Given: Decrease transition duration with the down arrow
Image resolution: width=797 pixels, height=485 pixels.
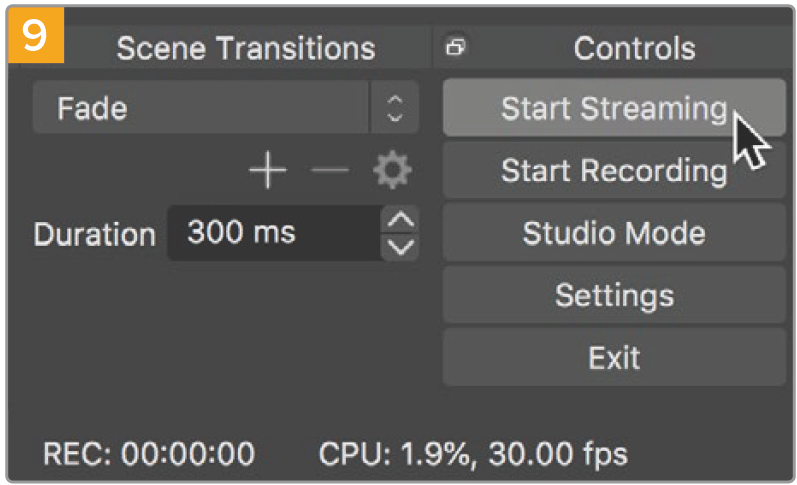Looking at the screenshot, I should click(x=401, y=246).
